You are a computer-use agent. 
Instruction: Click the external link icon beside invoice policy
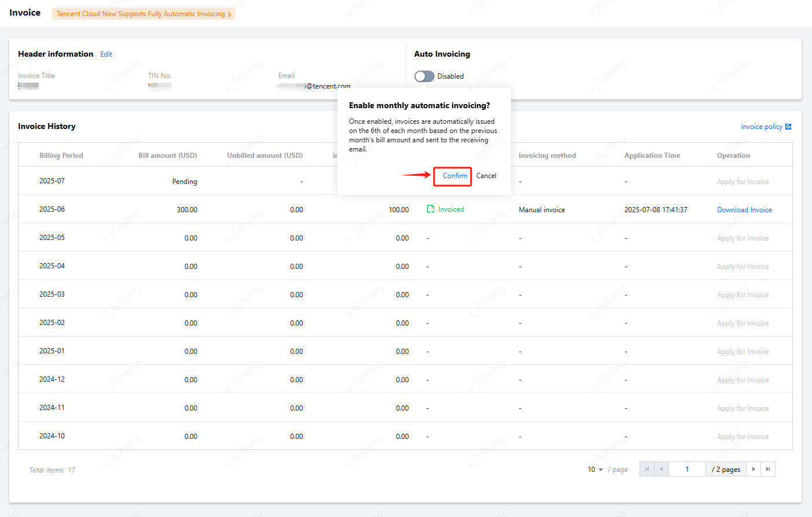pyautogui.click(x=788, y=127)
